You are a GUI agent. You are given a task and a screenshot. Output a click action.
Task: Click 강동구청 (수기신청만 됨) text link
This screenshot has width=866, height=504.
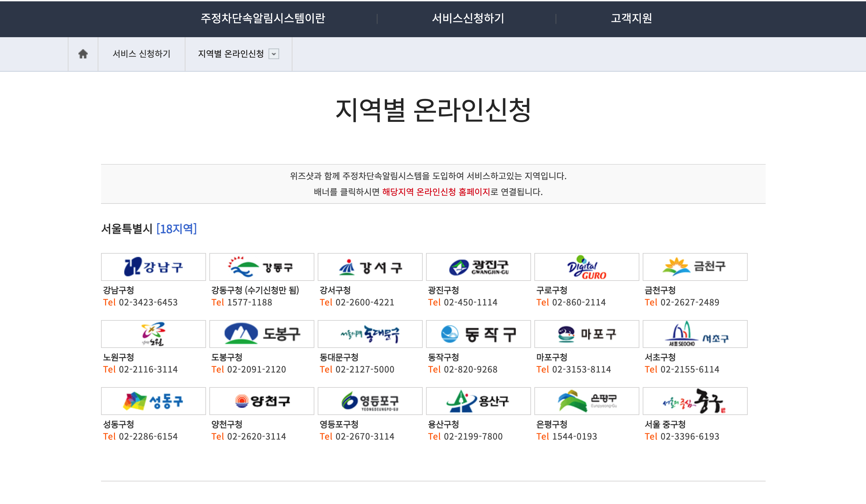[255, 290]
